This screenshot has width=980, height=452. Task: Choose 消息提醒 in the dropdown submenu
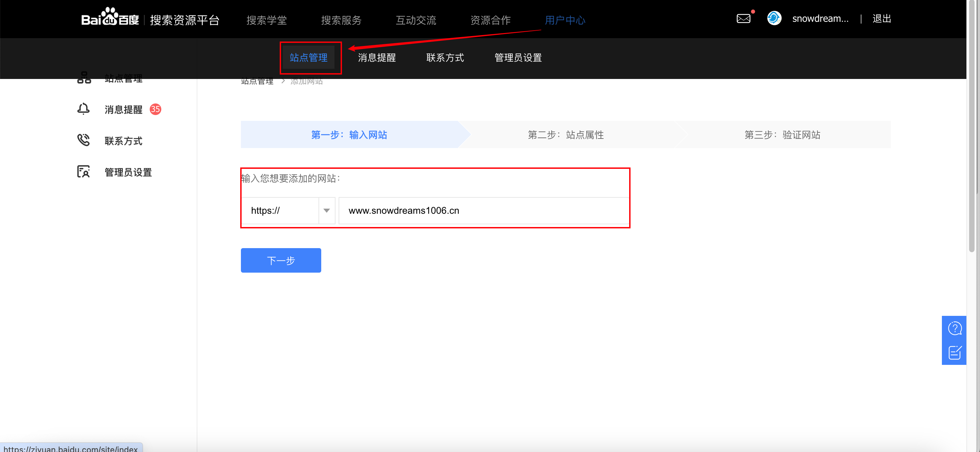(x=377, y=58)
